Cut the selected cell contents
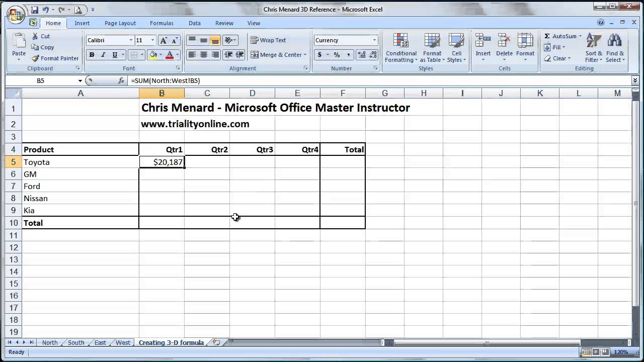Image resolution: width=644 pixels, height=362 pixels. [41, 36]
